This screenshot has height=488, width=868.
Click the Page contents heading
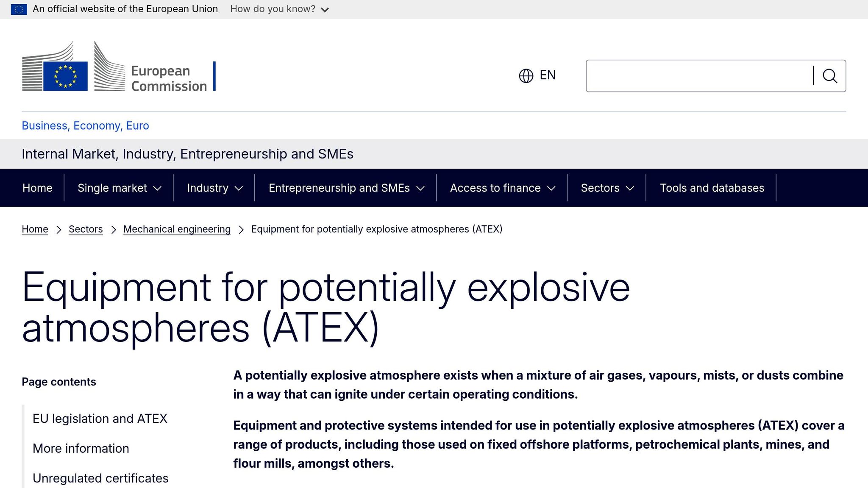pos(59,382)
